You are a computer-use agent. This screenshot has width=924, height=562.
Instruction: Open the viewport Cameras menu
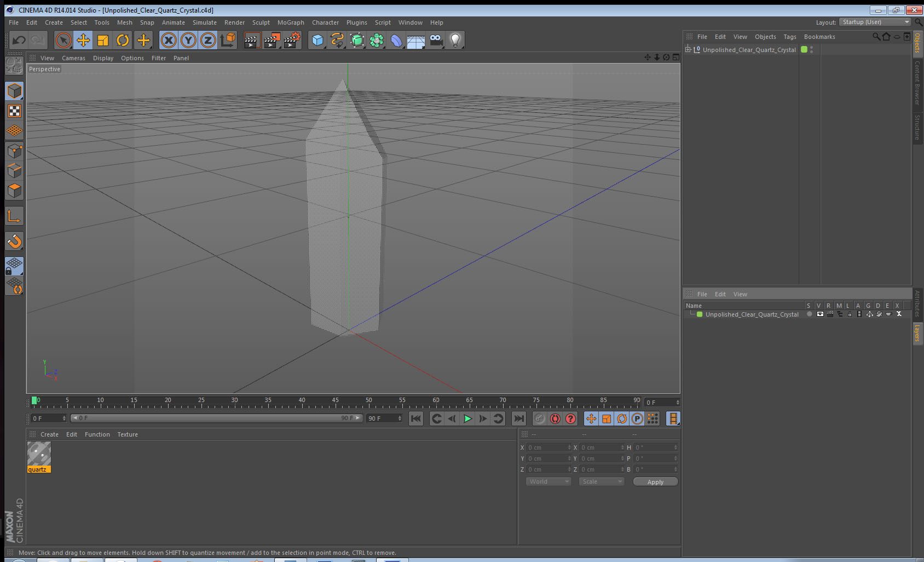point(73,58)
